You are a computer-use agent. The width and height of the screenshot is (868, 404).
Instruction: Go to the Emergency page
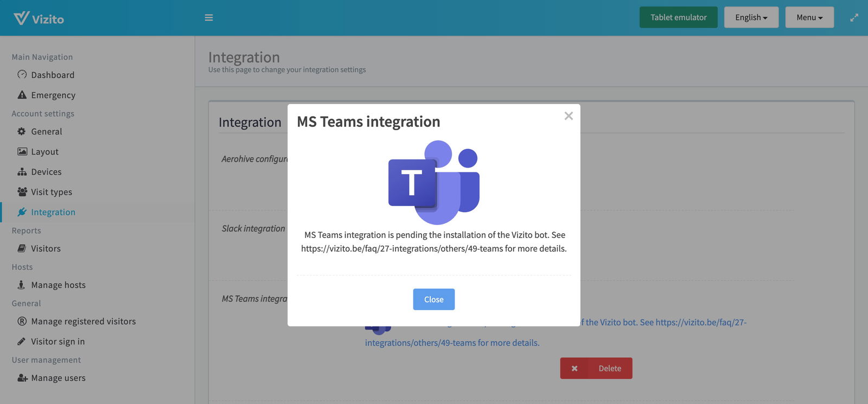coord(53,95)
